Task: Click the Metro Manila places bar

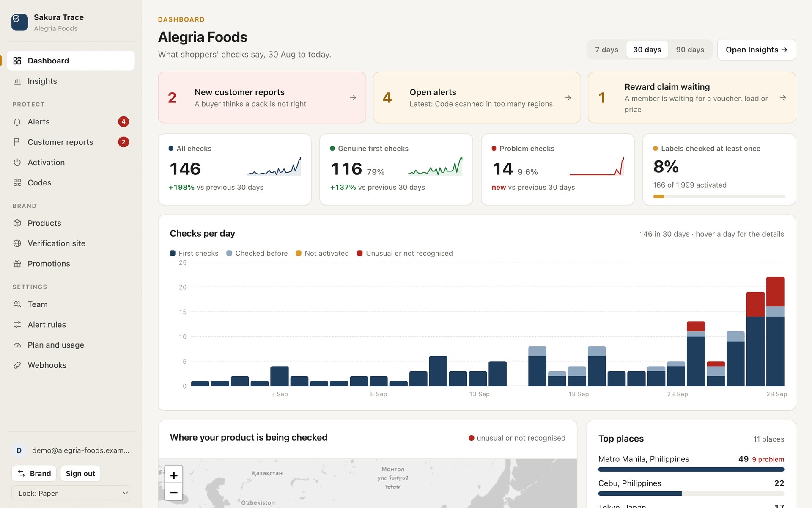Action: [x=691, y=469]
